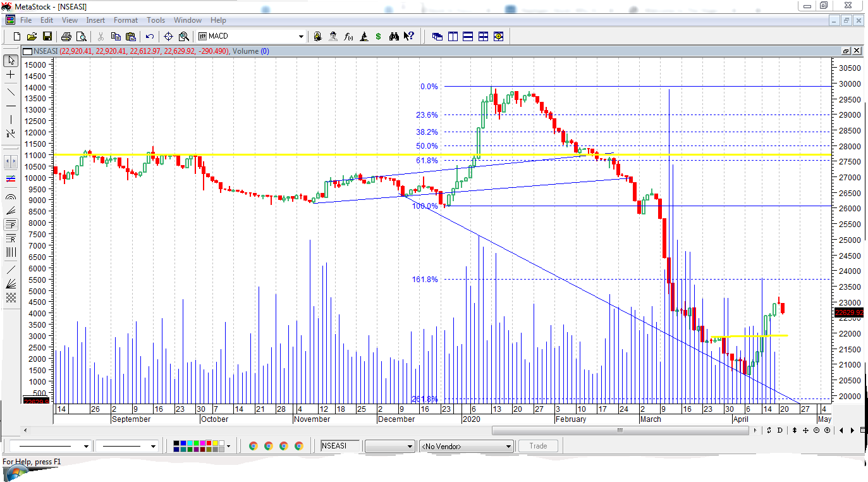Image resolution: width=868 pixels, height=482 pixels.
Task: Tile windows in columns icon
Action: [453, 37]
